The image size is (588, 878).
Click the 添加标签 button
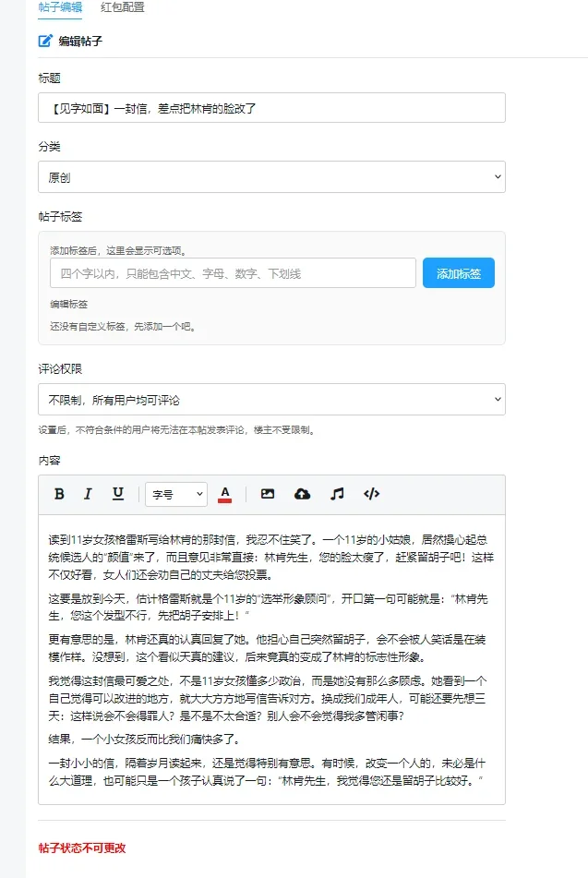(459, 273)
